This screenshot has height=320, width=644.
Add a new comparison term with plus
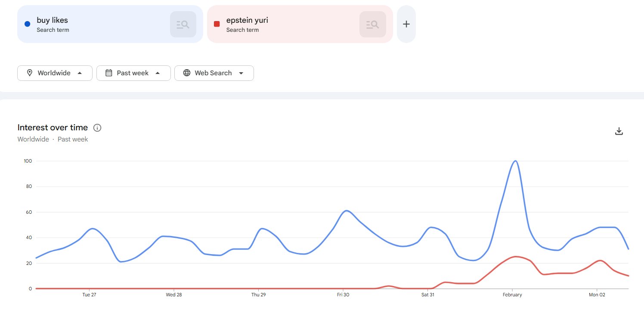tap(406, 24)
